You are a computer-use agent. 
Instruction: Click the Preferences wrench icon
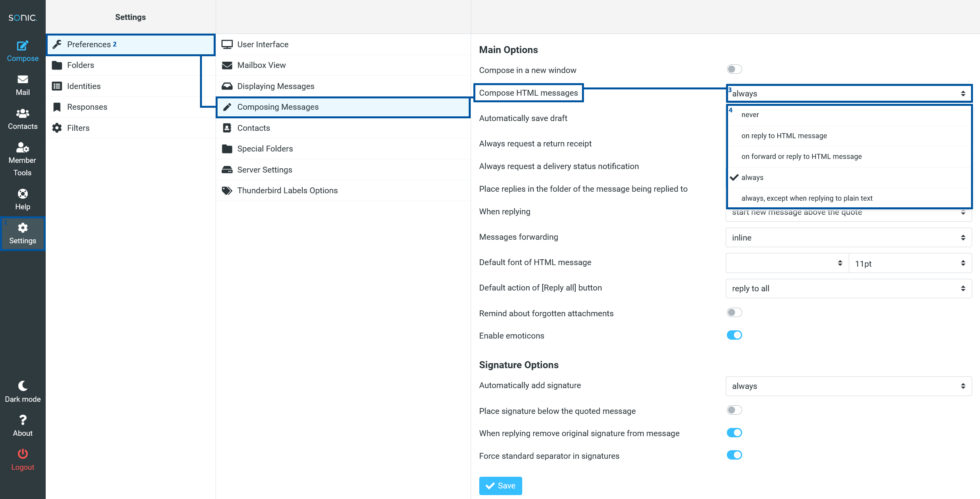(57, 45)
